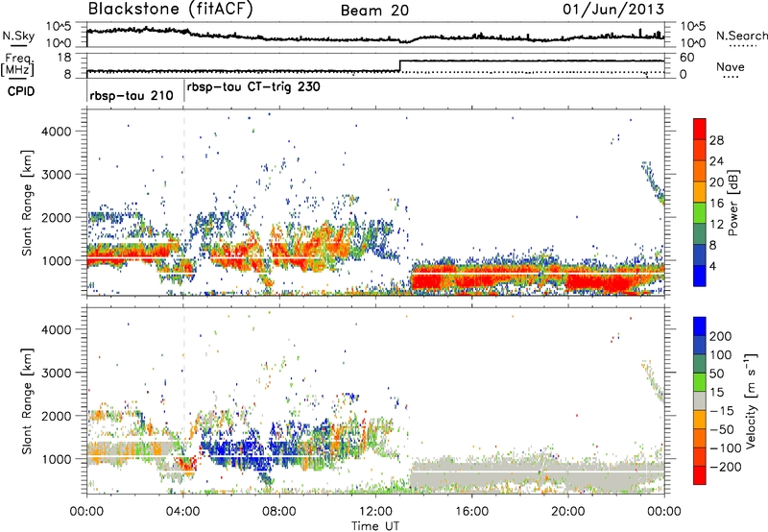
Task: Click the 'Time UT' axis title
Action: click(375, 526)
